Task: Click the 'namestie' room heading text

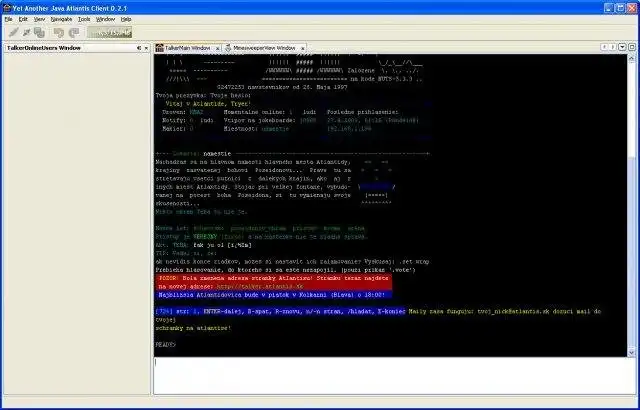Action: coord(217,154)
